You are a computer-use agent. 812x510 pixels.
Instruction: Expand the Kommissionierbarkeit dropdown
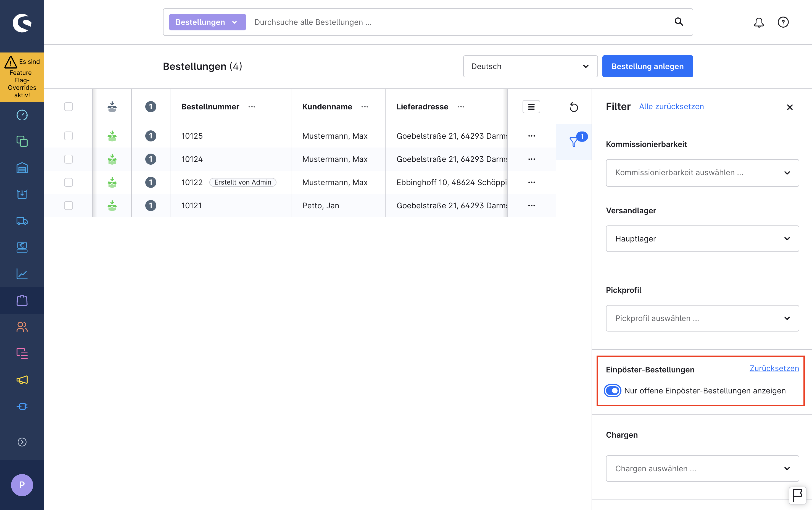tap(702, 173)
